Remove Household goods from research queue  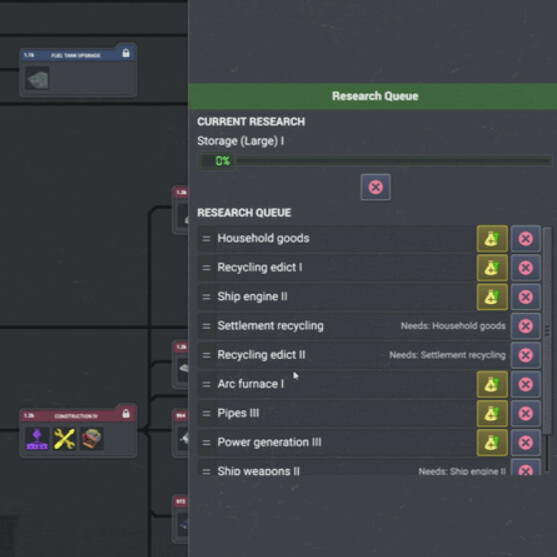click(x=526, y=238)
